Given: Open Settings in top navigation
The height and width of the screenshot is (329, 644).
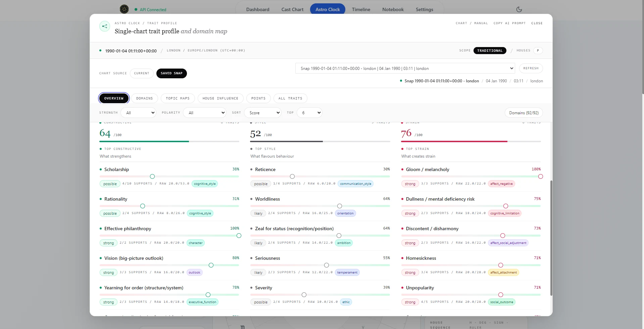Looking at the screenshot, I should [x=425, y=9].
